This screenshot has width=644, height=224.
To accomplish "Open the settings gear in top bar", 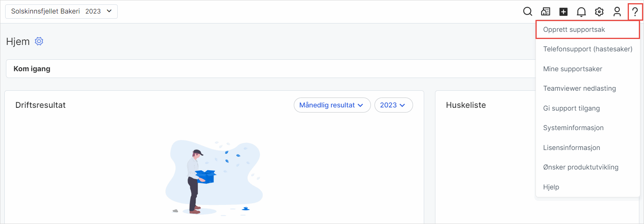I will (x=599, y=12).
